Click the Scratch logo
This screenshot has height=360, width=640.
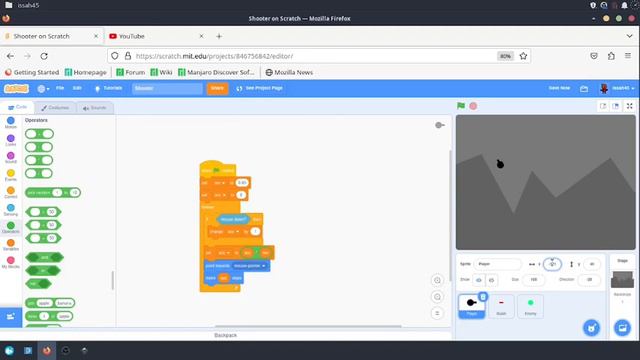tap(16, 88)
